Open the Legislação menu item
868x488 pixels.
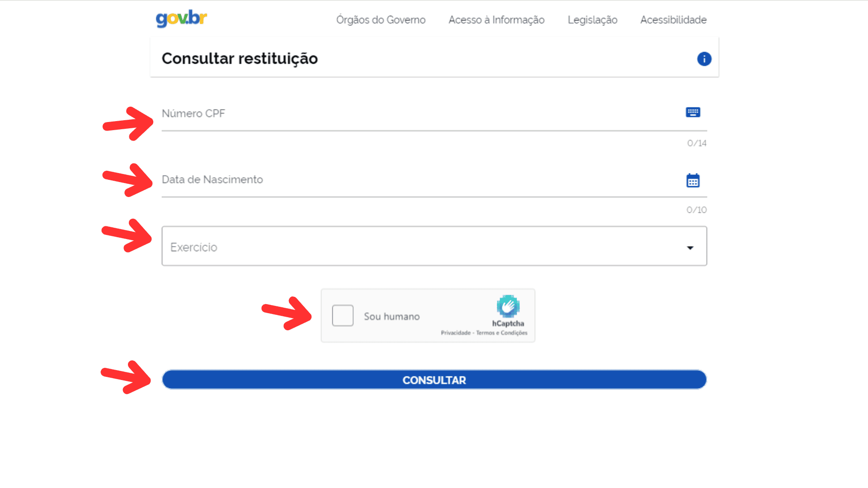point(592,20)
